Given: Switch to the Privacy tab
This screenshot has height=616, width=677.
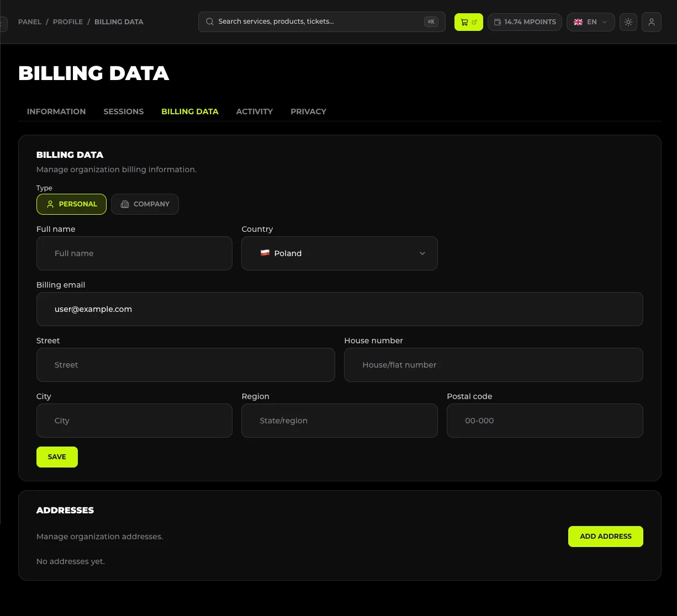Looking at the screenshot, I should pos(308,111).
